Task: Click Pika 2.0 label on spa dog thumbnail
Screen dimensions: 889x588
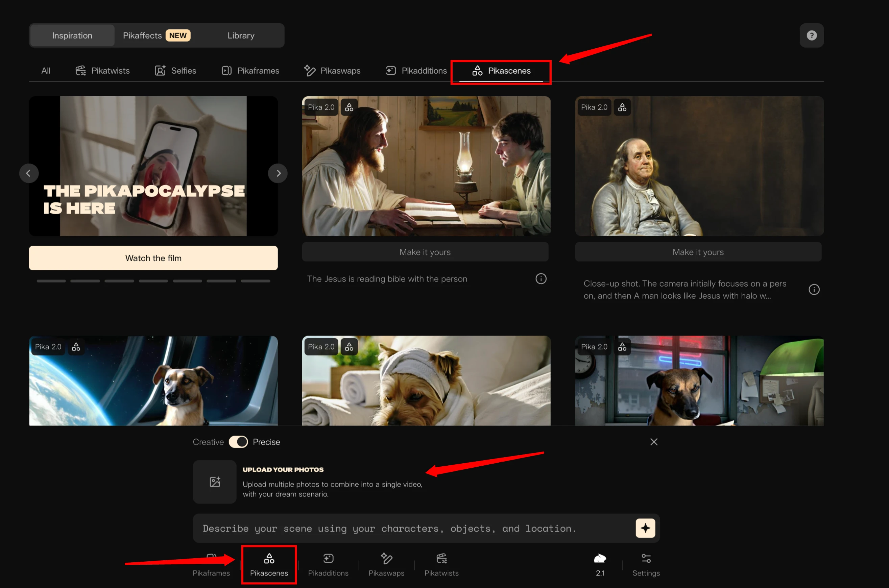Action: point(321,347)
